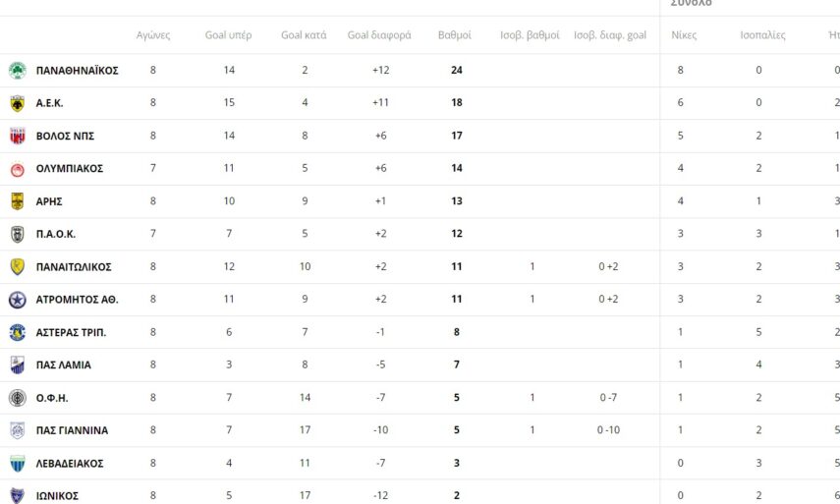Select the Ο.Φ.Η. team name
The image size is (840, 504).
click(x=52, y=398)
